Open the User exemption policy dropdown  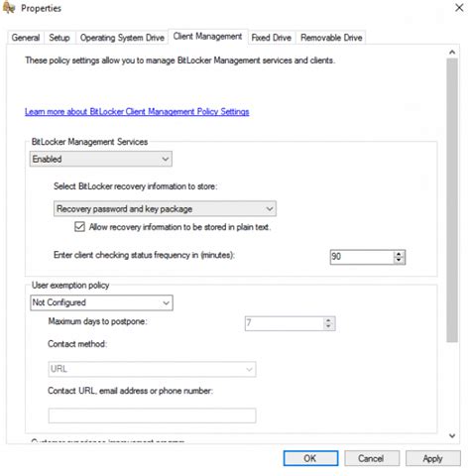point(101,302)
